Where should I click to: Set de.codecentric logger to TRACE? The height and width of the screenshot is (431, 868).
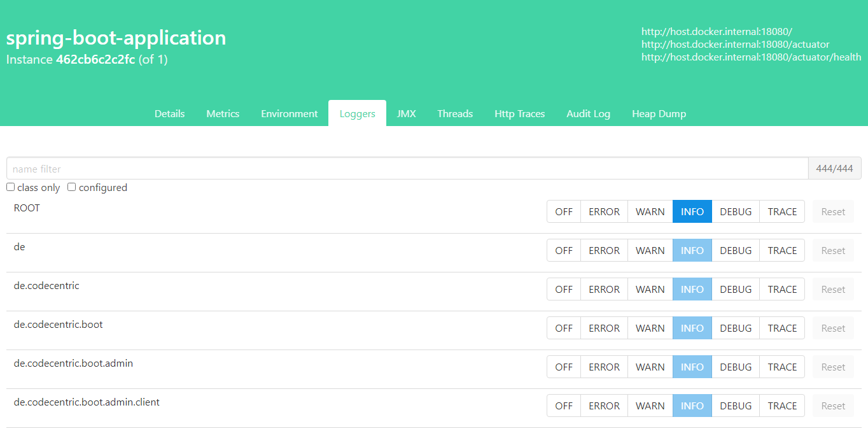782,289
